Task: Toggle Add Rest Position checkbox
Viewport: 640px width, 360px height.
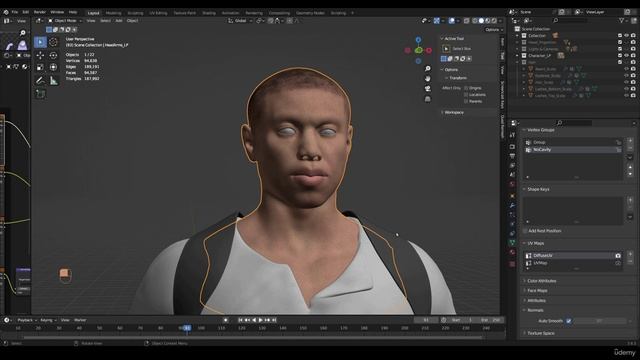Action: coord(525,231)
